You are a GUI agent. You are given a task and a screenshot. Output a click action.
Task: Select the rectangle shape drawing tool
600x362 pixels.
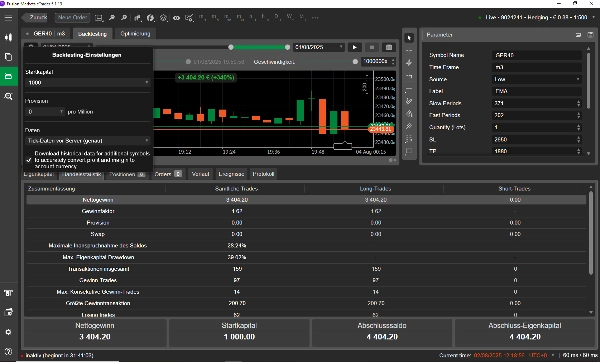(x=409, y=151)
